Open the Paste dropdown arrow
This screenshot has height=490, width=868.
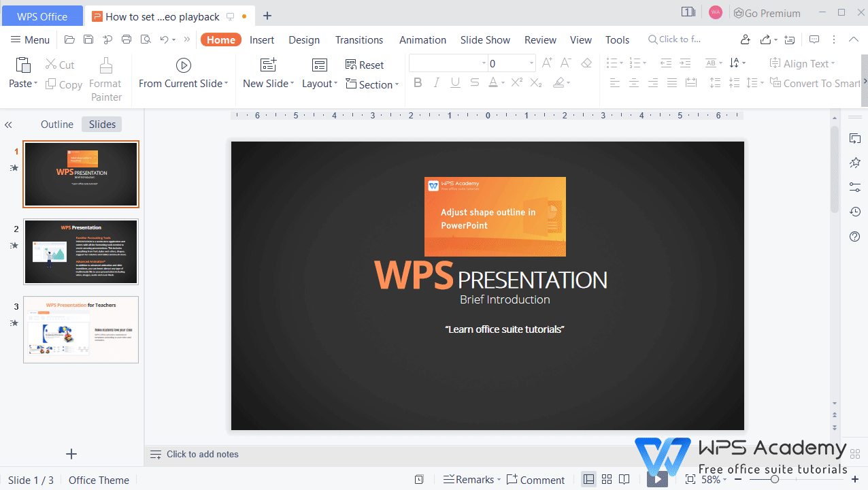coord(35,84)
